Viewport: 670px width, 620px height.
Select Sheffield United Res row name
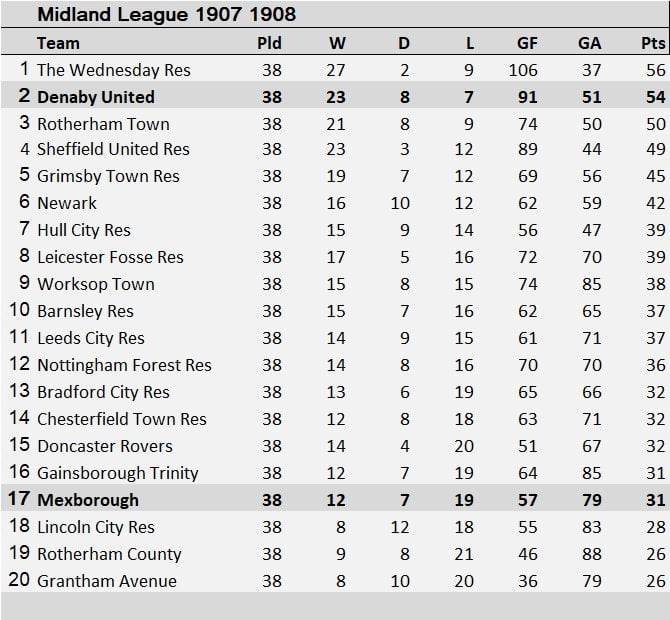click(113, 149)
